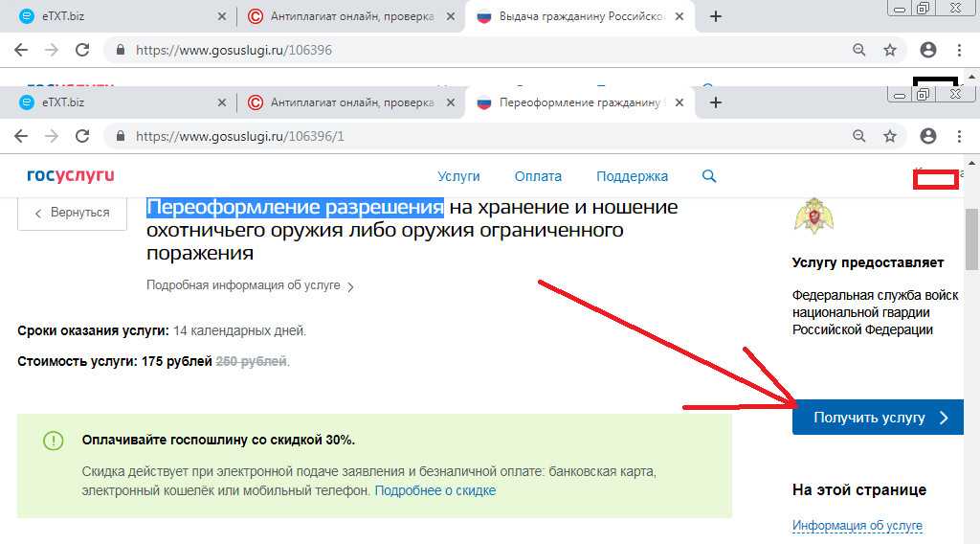Reload the page with the lower refresh icon

click(82, 136)
